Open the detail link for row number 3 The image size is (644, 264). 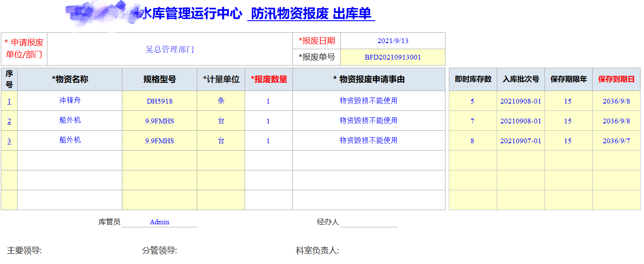pos(9,140)
